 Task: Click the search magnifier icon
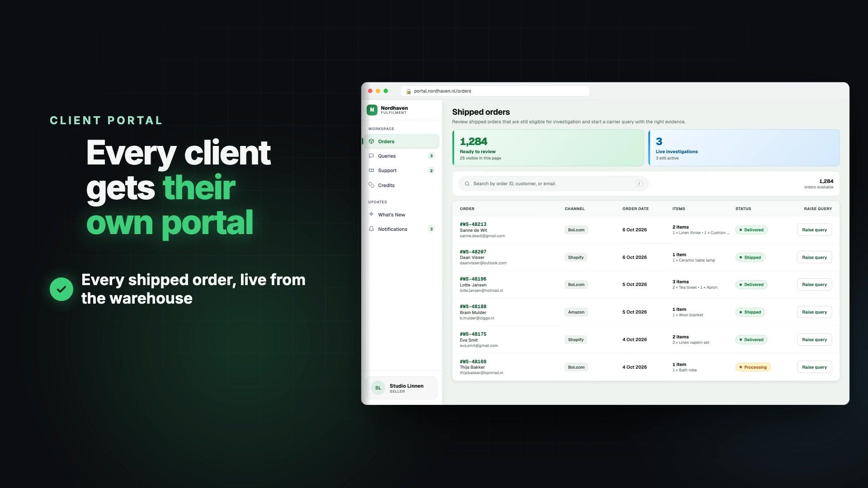467,184
